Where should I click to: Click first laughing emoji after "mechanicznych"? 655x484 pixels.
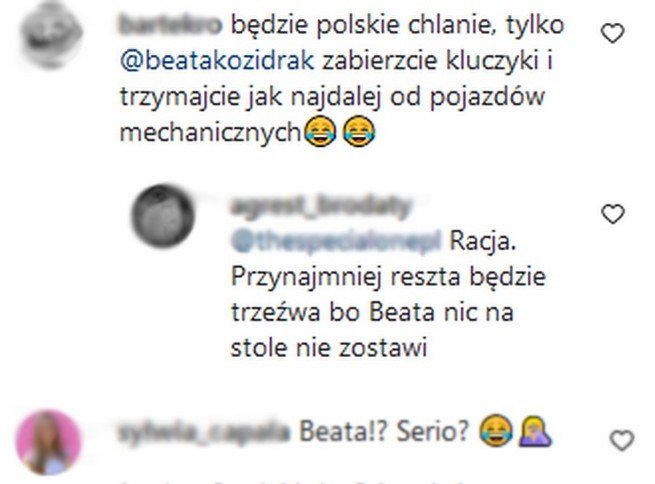pyautogui.click(x=320, y=132)
